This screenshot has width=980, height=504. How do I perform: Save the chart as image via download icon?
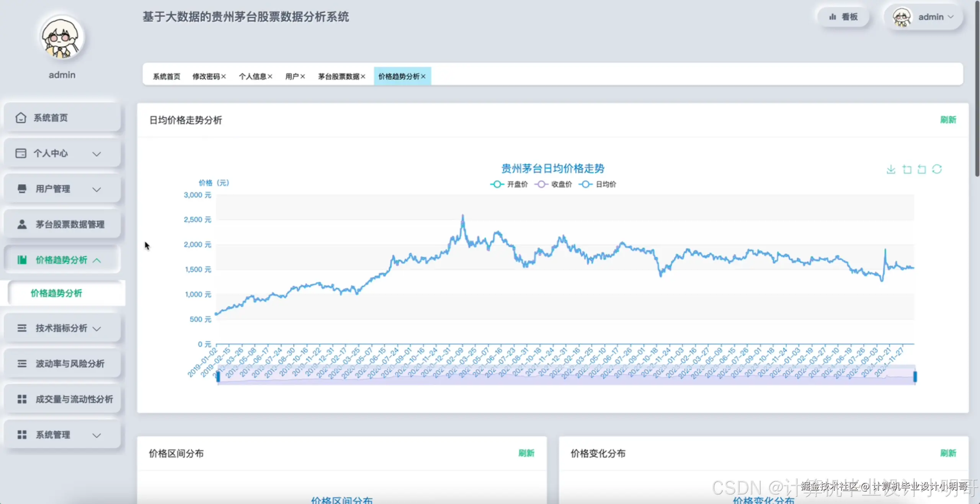point(891,169)
